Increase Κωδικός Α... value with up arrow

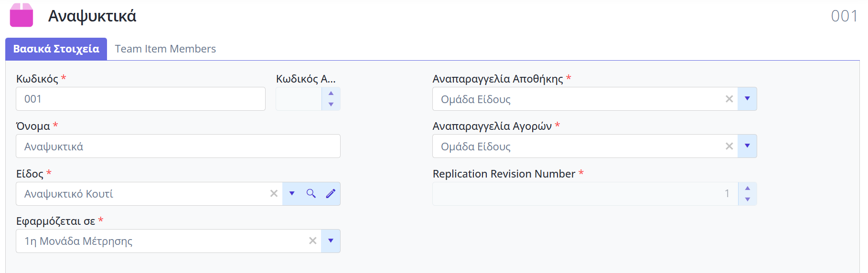(331, 94)
